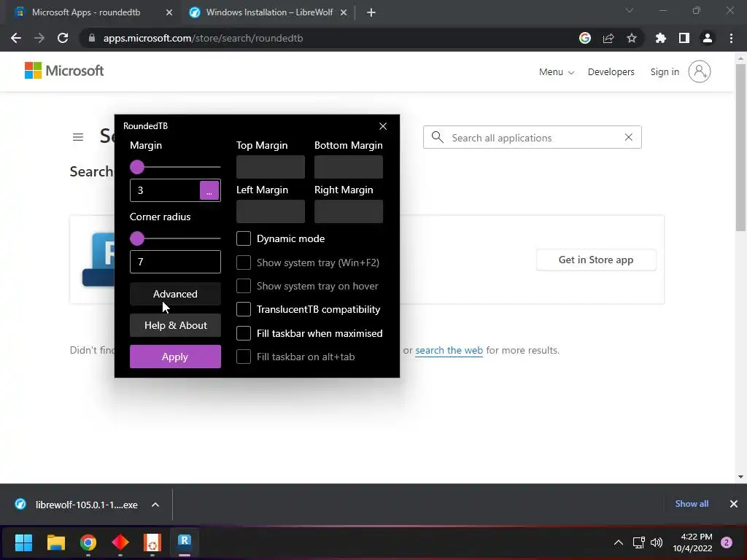Click the RoundedTB icon in the taskbar

[185, 541]
